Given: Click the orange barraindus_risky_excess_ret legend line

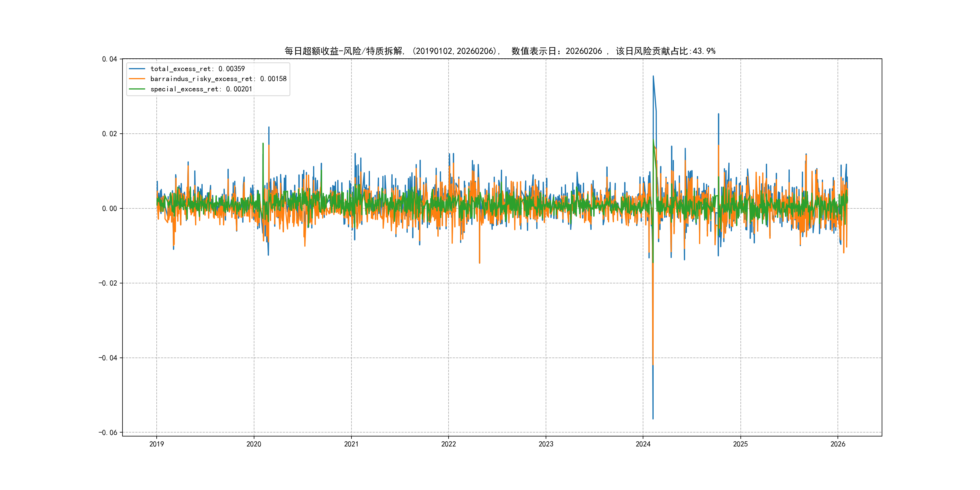Looking at the screenshot, I should click(x=137, y=79).
